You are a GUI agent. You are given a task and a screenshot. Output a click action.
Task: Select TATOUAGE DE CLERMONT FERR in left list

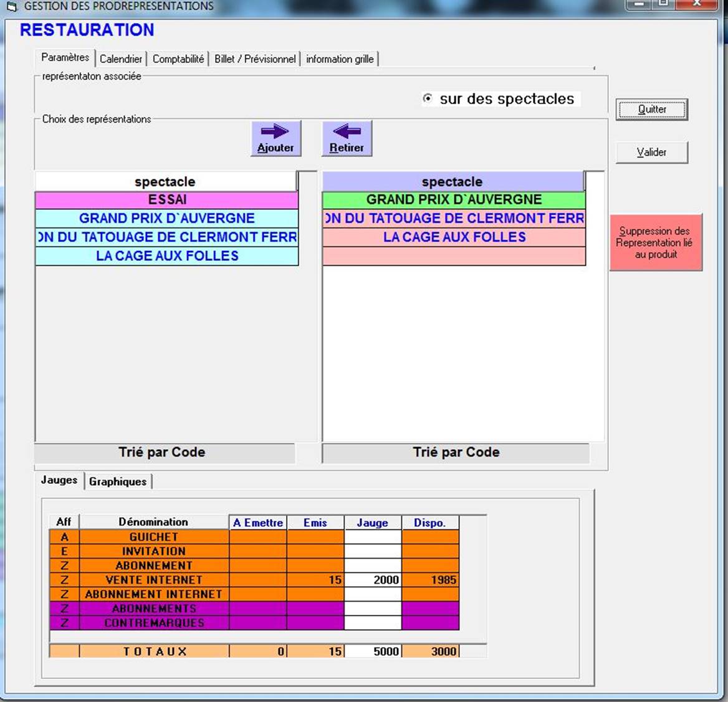coord(166,237)
